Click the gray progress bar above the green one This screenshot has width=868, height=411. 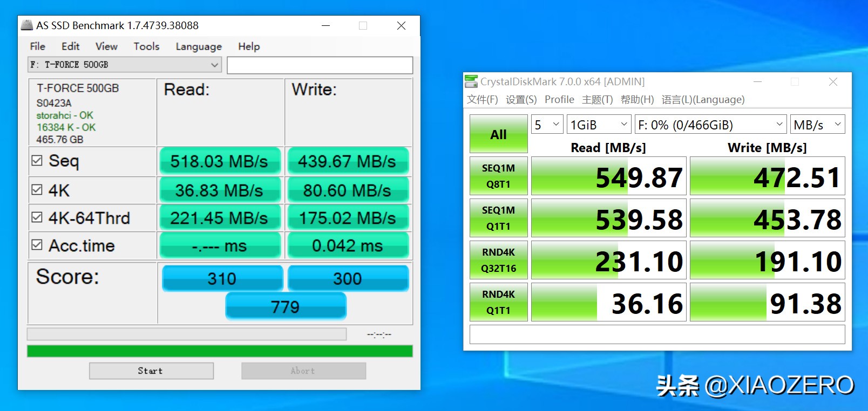pos(187,334)
